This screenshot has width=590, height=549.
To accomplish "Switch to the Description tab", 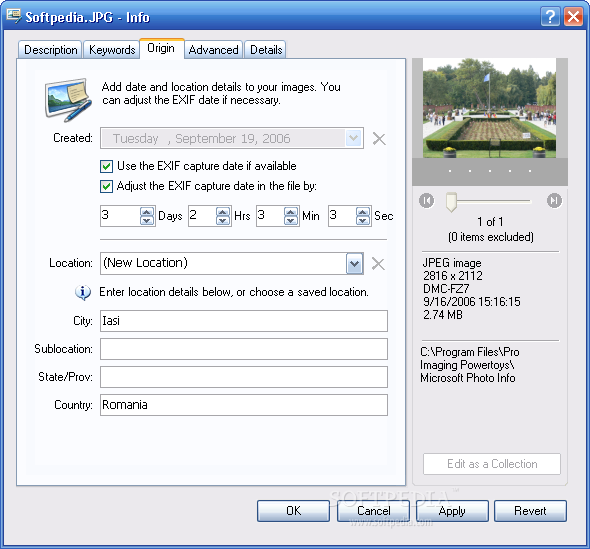I will (x=50, y=50).
